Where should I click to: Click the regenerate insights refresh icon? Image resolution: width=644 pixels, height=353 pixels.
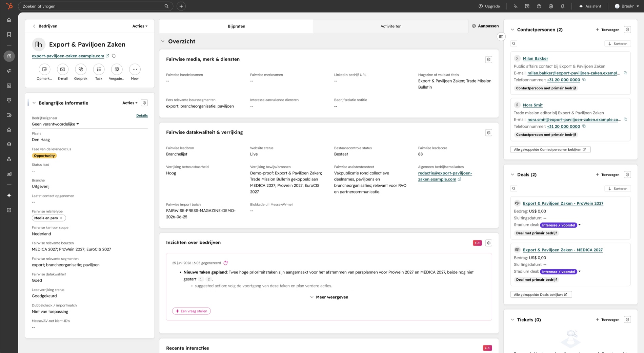226,263
